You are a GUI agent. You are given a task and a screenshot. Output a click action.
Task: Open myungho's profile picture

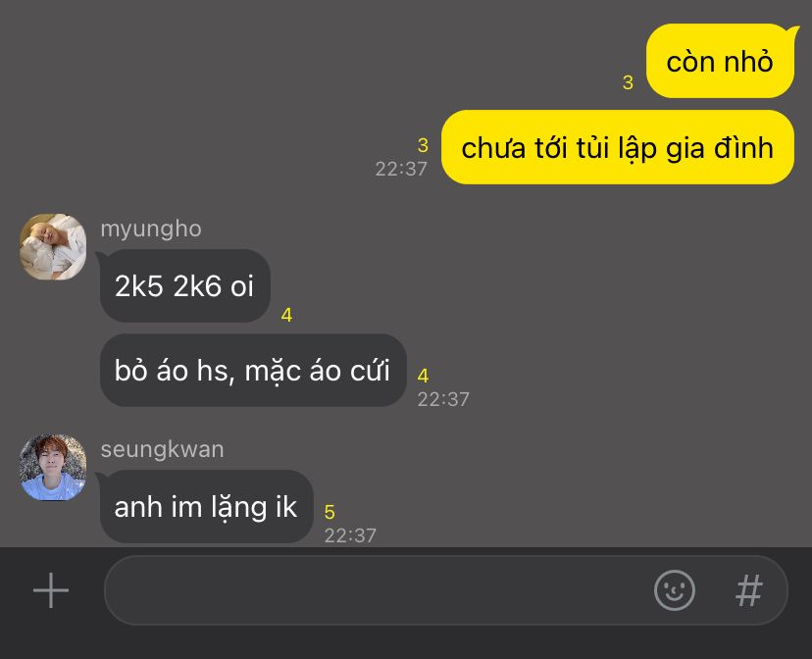pyautogui.click(x=53, y=247)
